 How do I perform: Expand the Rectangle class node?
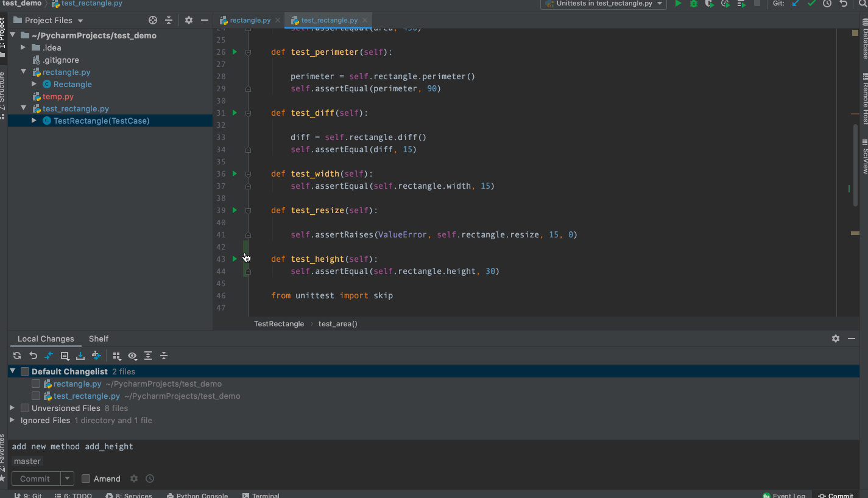34,84
